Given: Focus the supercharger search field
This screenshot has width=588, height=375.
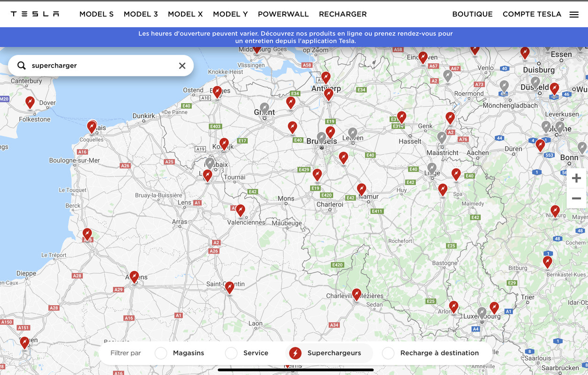Looking at the screenshot, I should (x=101, y=66).
